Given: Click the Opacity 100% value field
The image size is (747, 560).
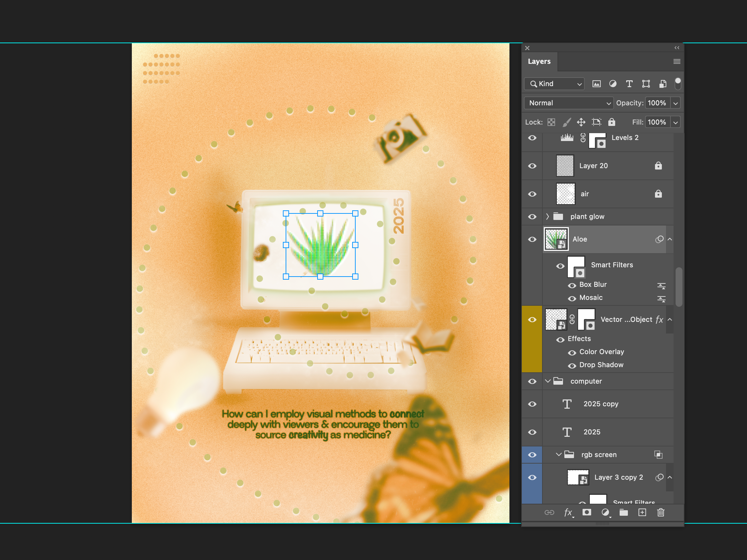Looking at the screenshot, I should (657, 103).
